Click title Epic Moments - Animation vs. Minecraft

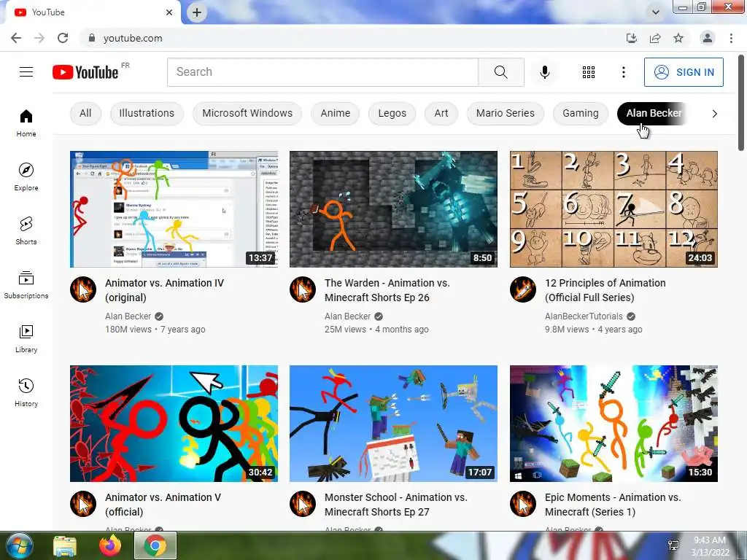pos(613,505)
